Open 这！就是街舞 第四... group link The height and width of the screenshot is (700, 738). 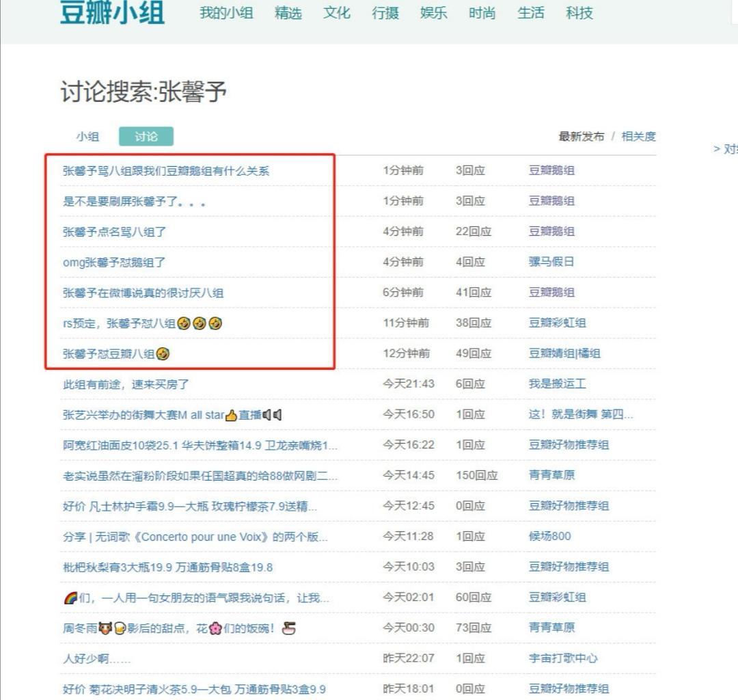[x=580, y=414]
